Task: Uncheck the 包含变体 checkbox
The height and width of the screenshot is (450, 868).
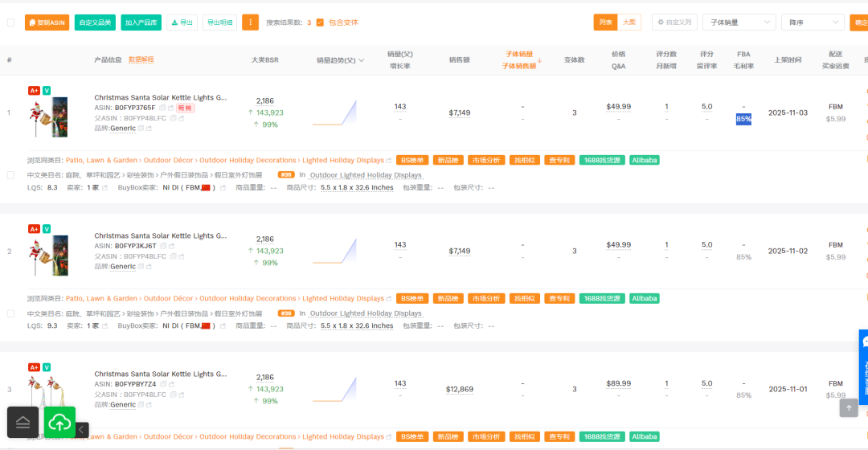Action: [320, 22]
